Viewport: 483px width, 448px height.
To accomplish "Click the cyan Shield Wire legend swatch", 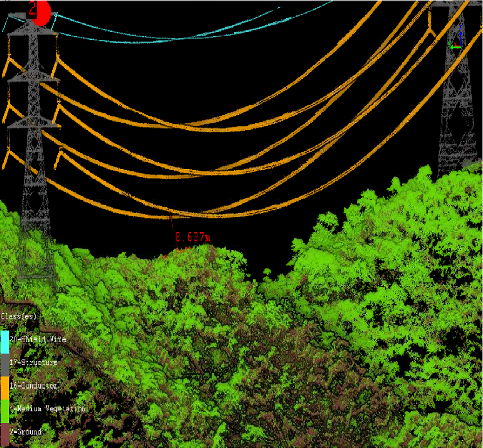I will [x=5, y=342].
